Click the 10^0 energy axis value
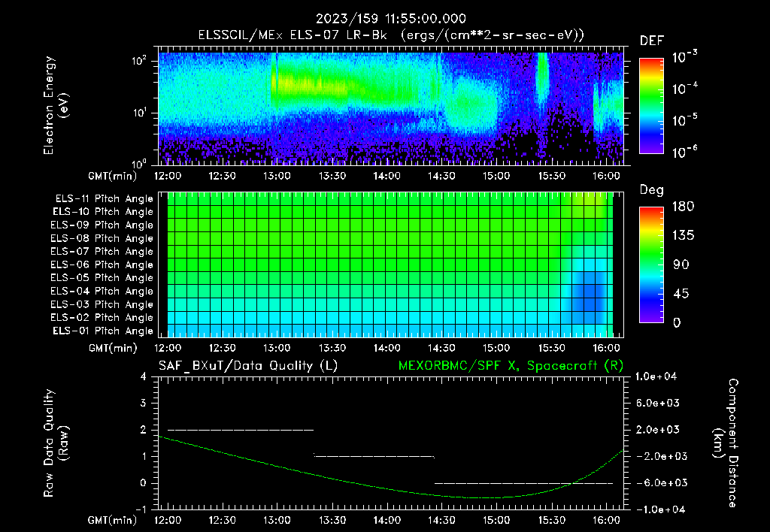Viewport: 770px width, 532px height. [139, 162]
